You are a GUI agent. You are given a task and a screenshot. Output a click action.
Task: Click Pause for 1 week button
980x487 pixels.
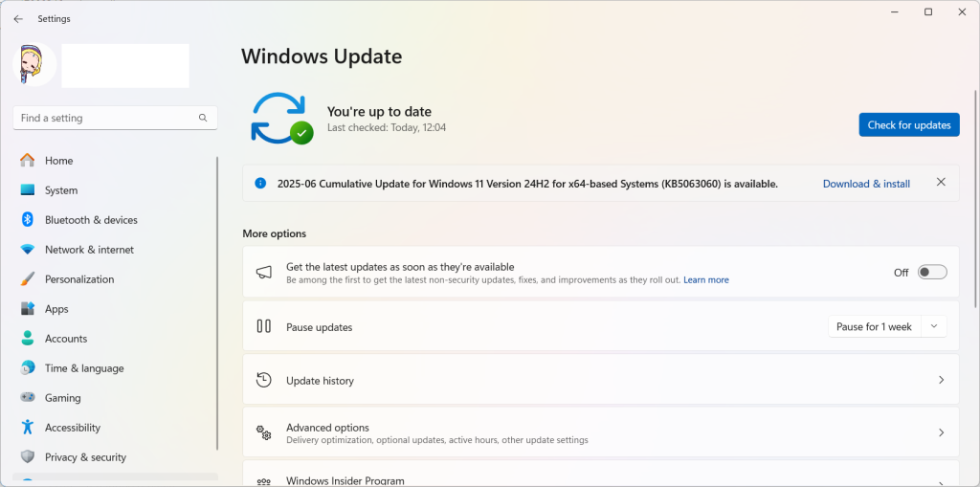874,327
